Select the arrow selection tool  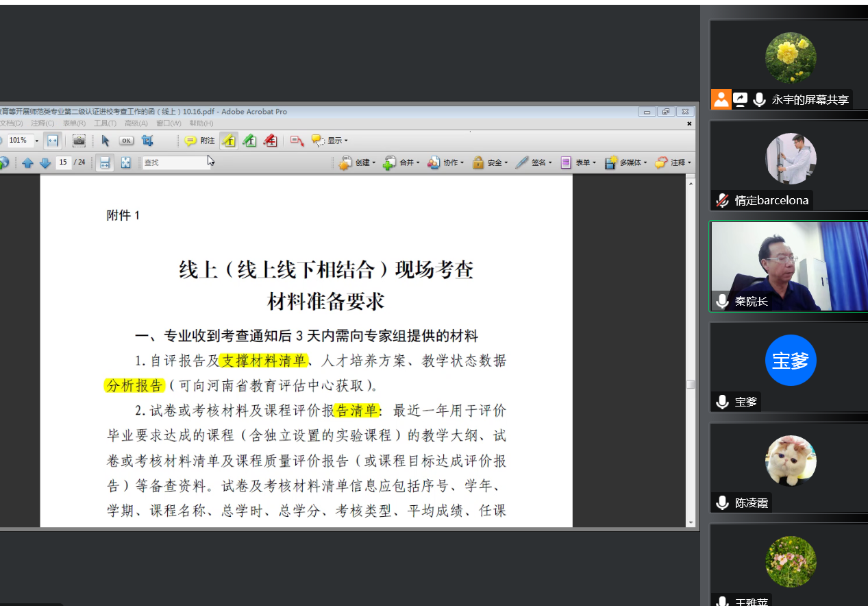(x=104, y=141)
